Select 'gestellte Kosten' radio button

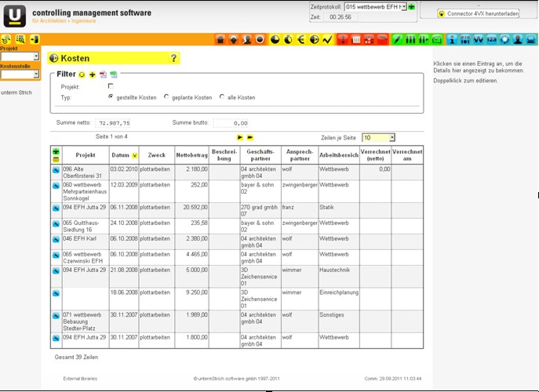(111, 97)
